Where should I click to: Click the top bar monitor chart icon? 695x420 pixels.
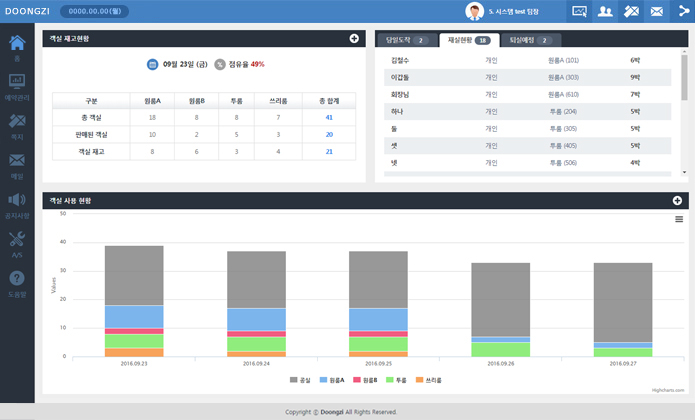(579, 11)
